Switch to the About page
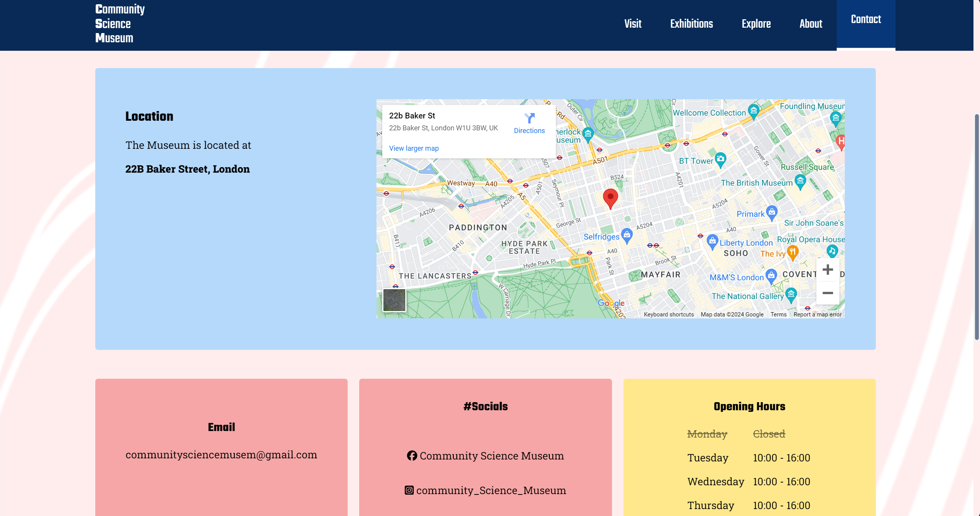Viewport: 980px width, 516px height. [811, 24]
